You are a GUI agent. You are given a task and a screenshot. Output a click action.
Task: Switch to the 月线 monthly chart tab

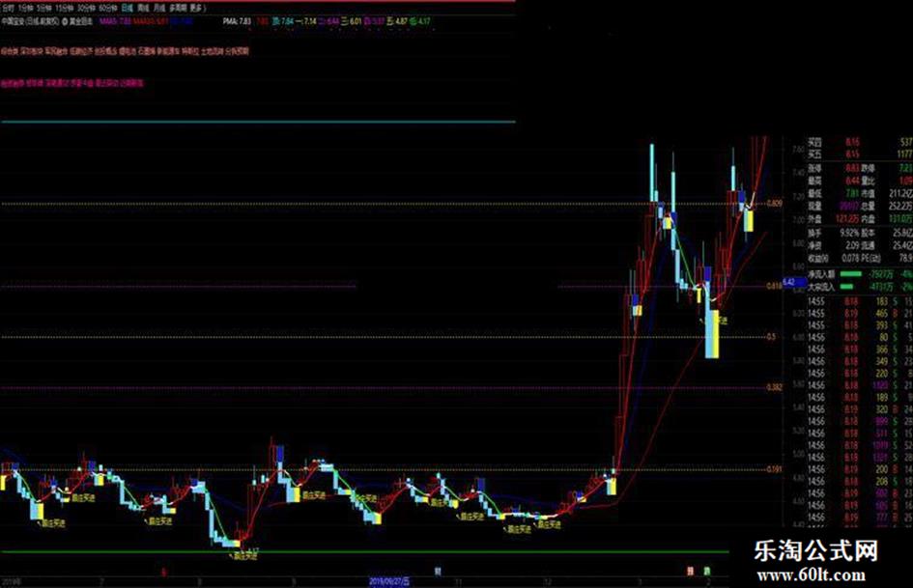(x=158, y=8)
